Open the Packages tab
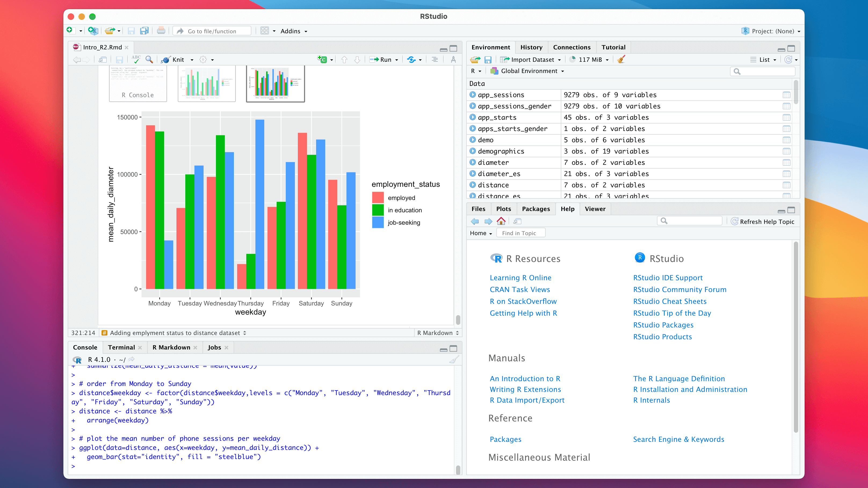868x488 pixels. (536, 209)
